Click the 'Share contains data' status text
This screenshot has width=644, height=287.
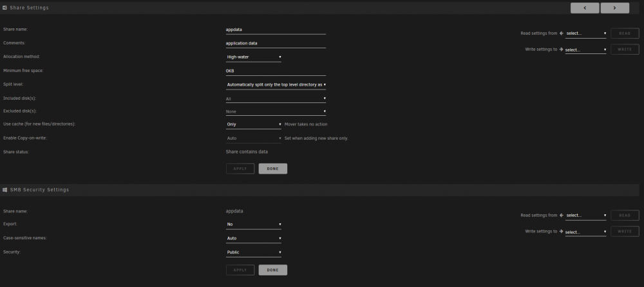[247, 152]
